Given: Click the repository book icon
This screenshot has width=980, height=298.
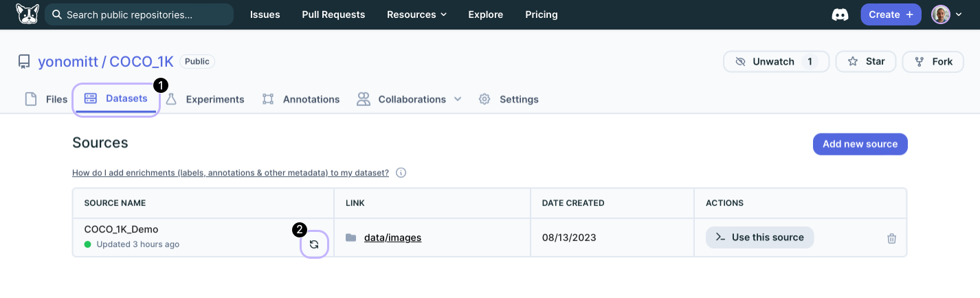Looking at the screenshot, I should pyautogui.click(x=24, y=62).
